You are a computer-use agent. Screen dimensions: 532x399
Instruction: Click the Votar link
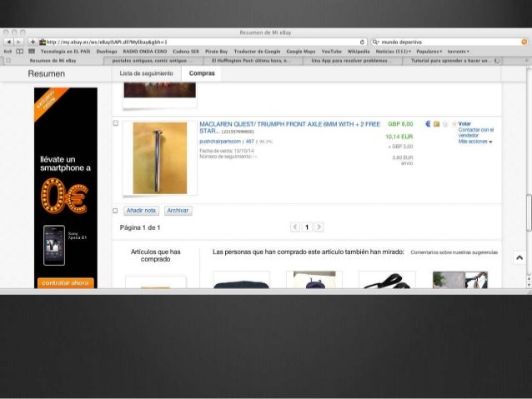point(464,124)
